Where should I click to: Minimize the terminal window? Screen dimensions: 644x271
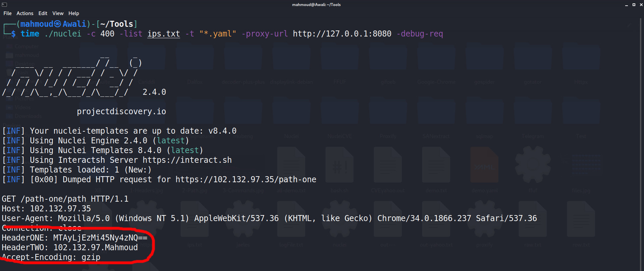(626, 5)
